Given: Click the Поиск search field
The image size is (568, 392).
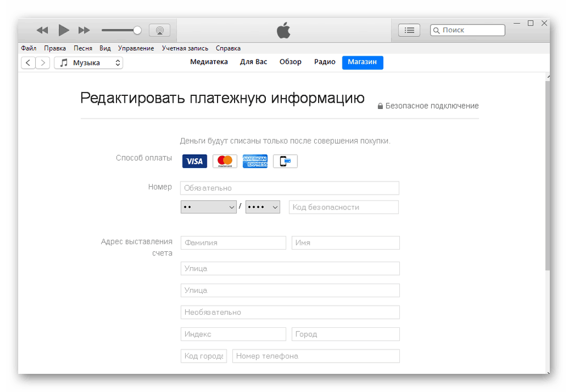Looking at the screenshot, I should coord(467,30).
